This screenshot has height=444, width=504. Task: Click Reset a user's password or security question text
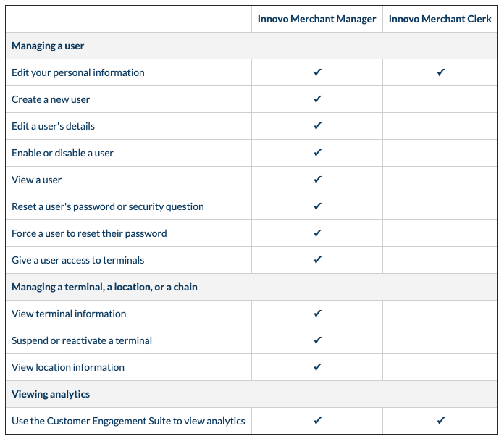(108, 206)
